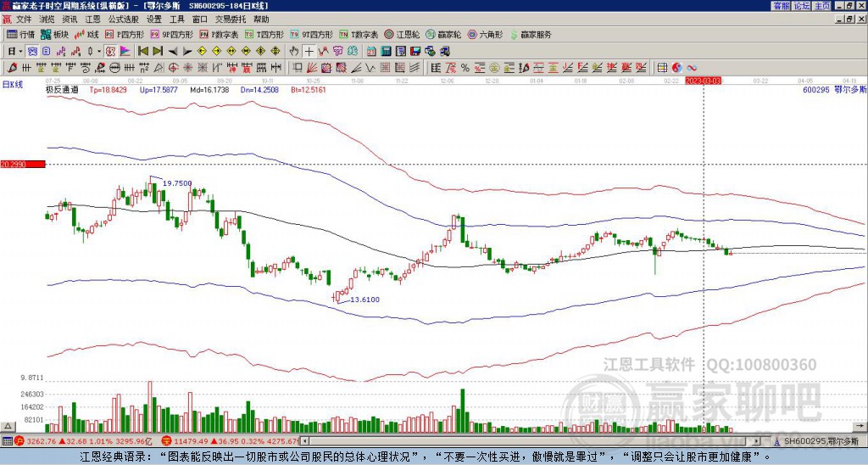Open the P四方形 square tool
The height and width of the screenshot is (465, 868).
[x=125, y=35]
